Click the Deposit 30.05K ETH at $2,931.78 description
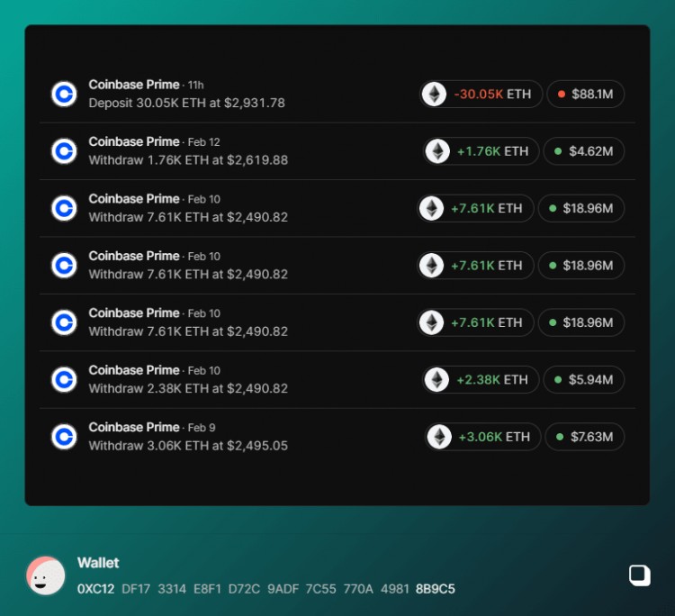Viewport: 675px width, 616px height. point(186,104)
